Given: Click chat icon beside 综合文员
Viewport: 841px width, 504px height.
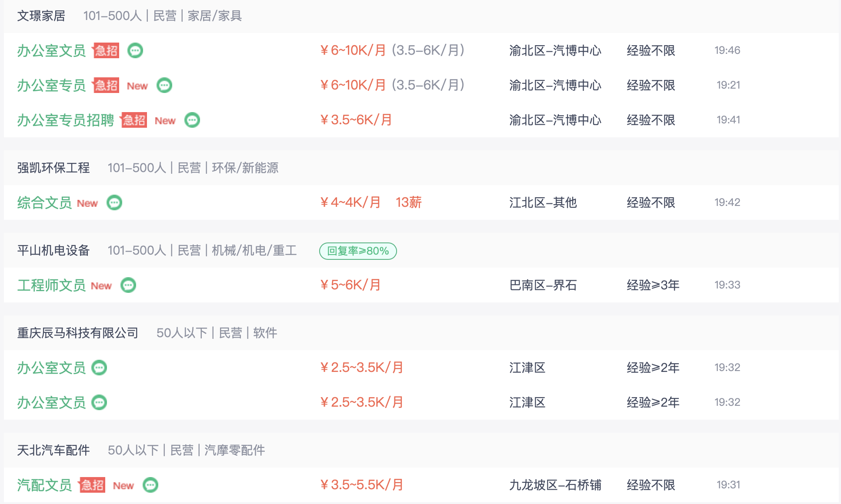Looking at the screenshot, I should click(x=114, y=202).
